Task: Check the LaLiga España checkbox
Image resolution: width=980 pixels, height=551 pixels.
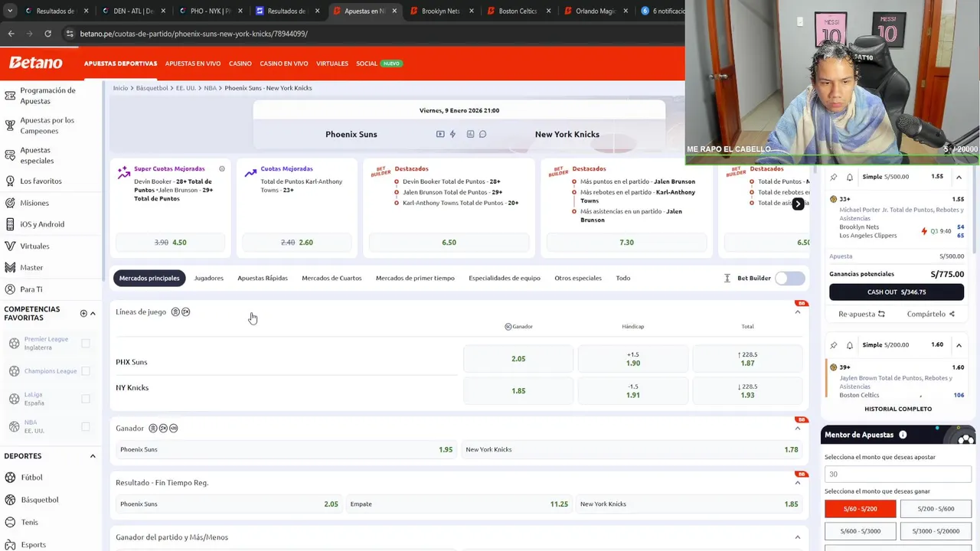Action: tap(86, 399)
